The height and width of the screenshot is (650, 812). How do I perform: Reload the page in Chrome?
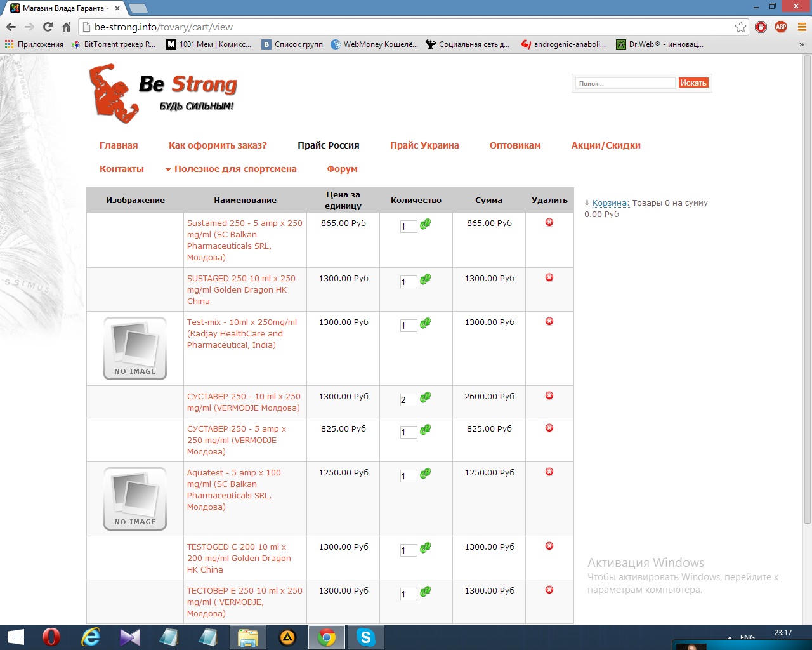[x=48, y=27]
